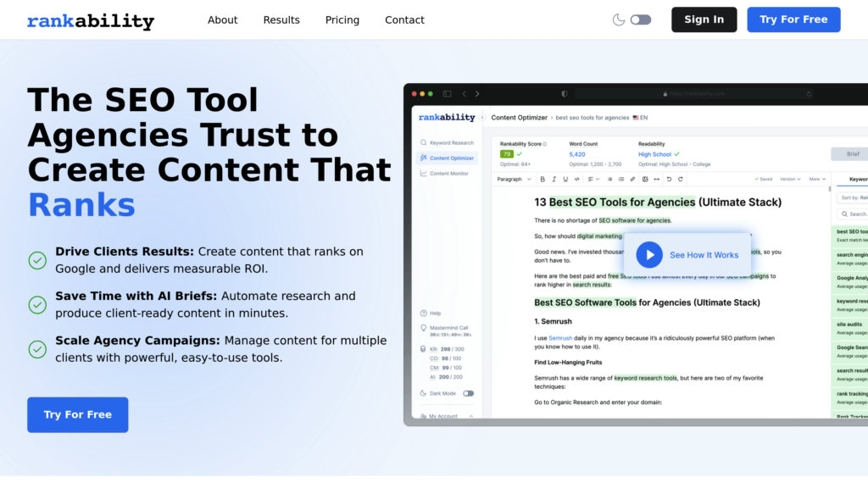Enable Dark Mode switch in app sidebar
Image resolution: width=868 pixels, height=488 pixels.
(x=468, y=393)
